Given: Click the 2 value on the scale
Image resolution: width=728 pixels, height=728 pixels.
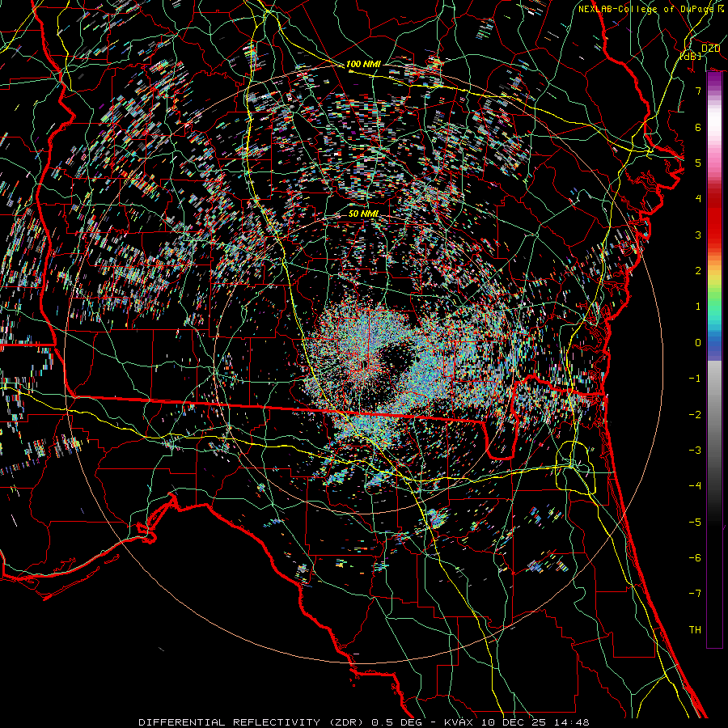Looking at the screenshot, I should tap(698, 271).
